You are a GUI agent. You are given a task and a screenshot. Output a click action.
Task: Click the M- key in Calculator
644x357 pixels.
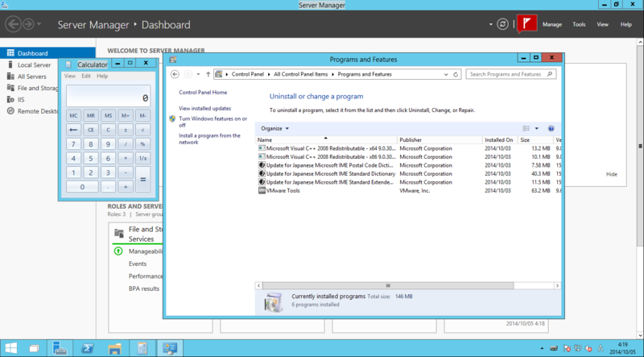142,115
